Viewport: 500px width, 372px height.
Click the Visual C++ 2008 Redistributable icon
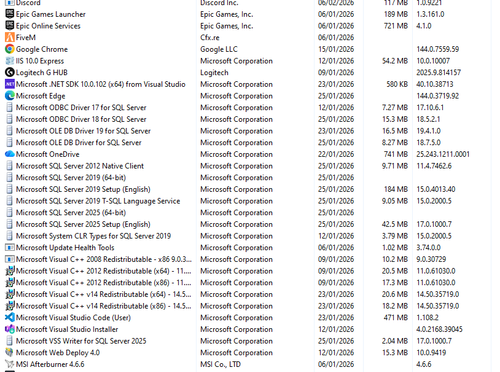[x=10, y=259]
